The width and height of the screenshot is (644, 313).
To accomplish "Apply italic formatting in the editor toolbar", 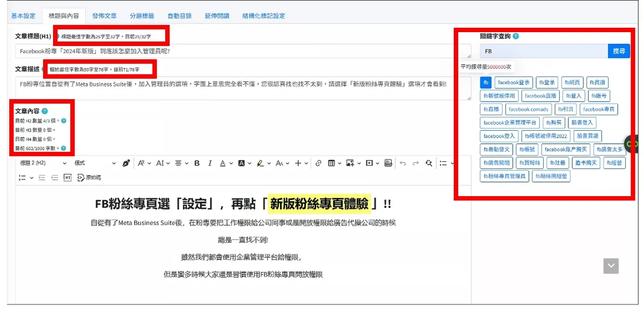I will pos(210,163).
